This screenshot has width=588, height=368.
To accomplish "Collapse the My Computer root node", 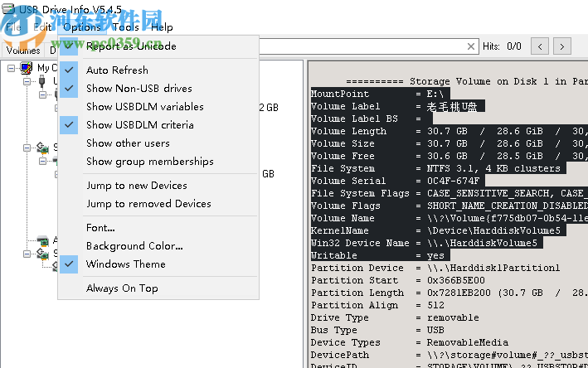I will coord(12,68).
